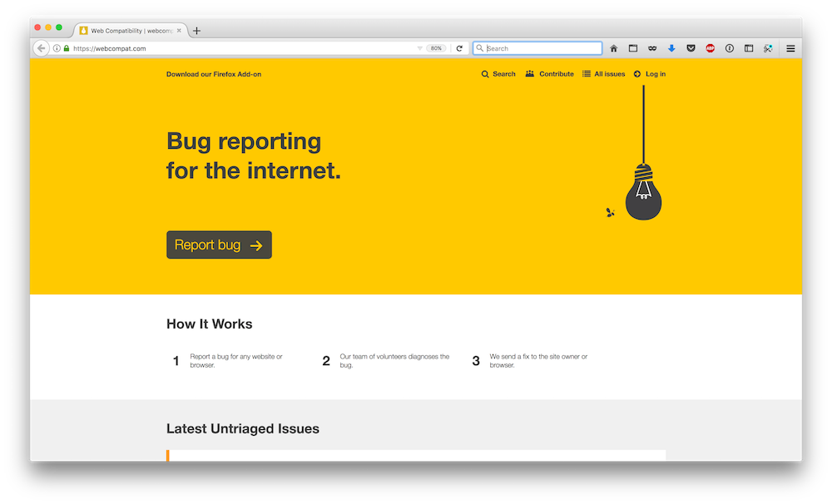Click inside the browser search field
This screenshot has height=504, width=832.
click(x=537, y=47)
